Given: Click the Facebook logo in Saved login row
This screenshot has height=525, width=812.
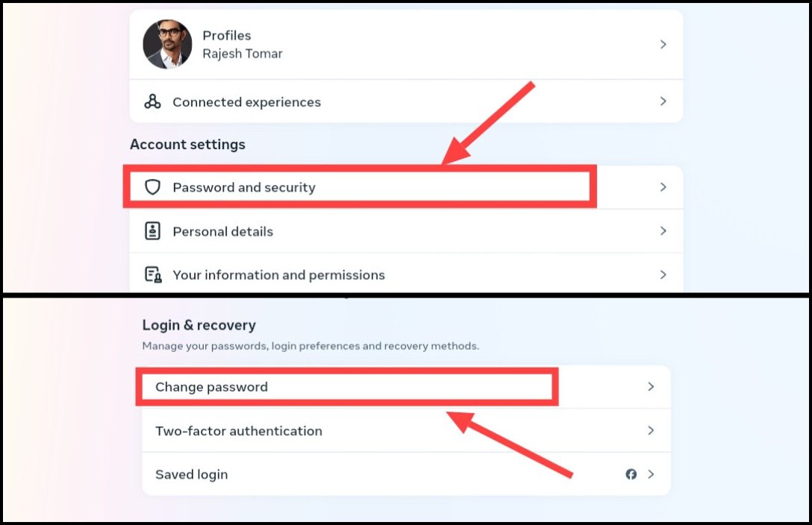Looking at the screenshot, I should [x=631, y=474].
